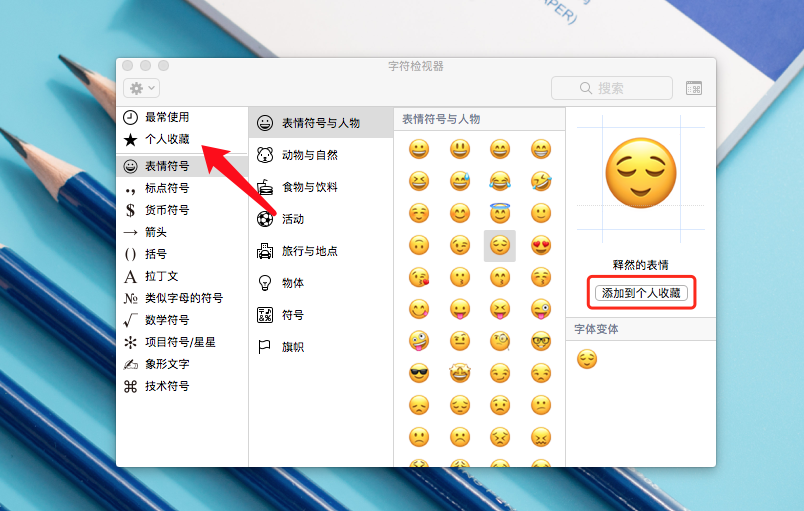
Task: Select 表情符号与人物 subcategory
Action: 321,123
